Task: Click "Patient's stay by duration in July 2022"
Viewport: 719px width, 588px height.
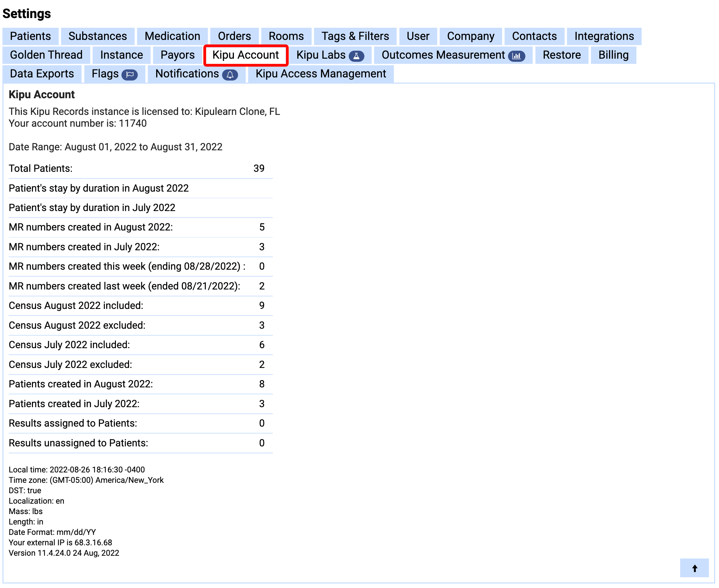Action: pyautogui.click(x=92, y=208)
